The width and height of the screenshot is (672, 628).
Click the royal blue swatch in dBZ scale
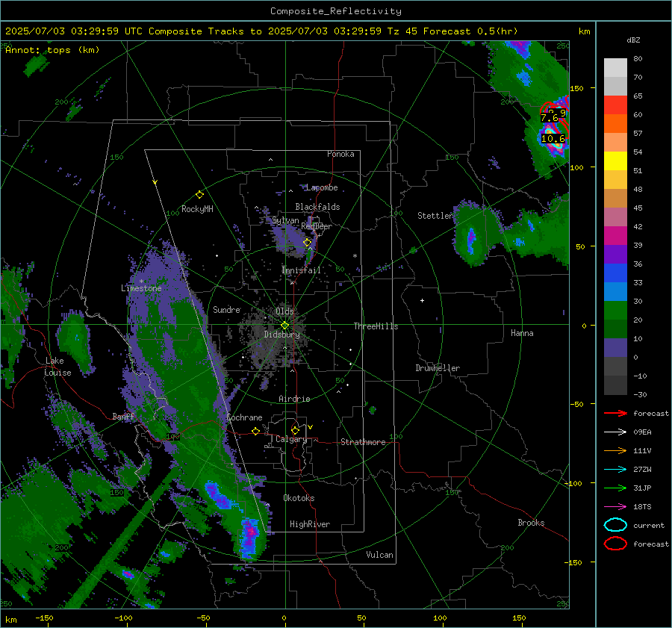coord(615,273)
